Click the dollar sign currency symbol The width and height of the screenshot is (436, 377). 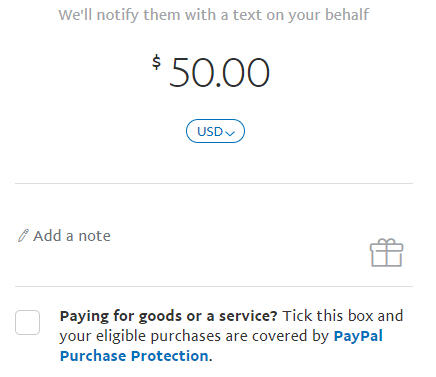pyautogui.click(x=156, y=62)
